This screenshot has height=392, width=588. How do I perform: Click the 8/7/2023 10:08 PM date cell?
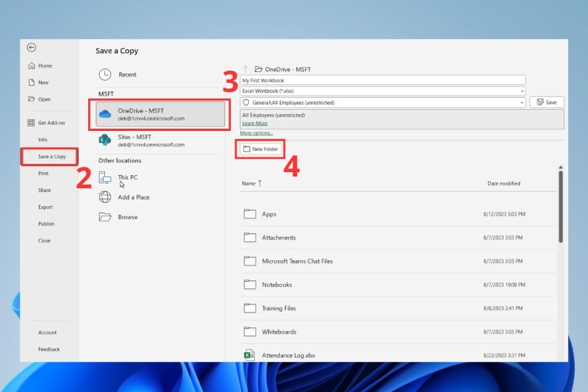(504, 285)
